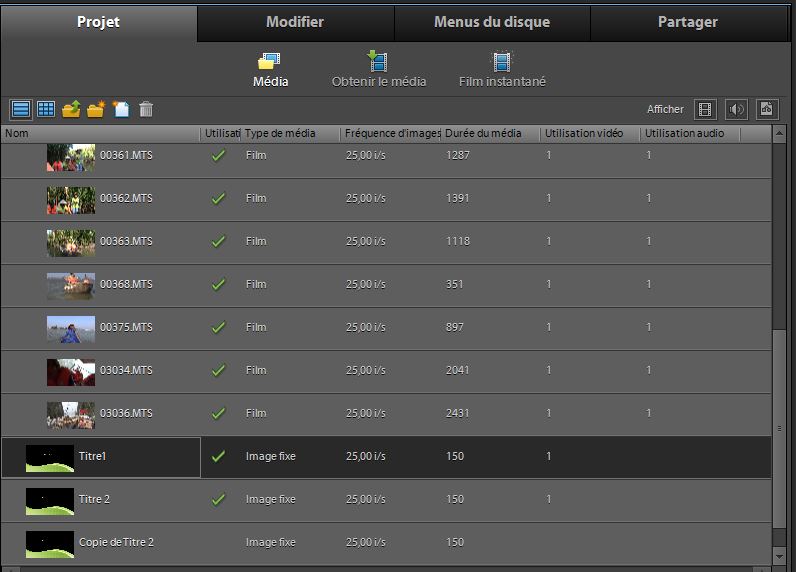Viewport: 796px width, 572px height.
Task: Switch to icon grid view
Action: (46, 109)
